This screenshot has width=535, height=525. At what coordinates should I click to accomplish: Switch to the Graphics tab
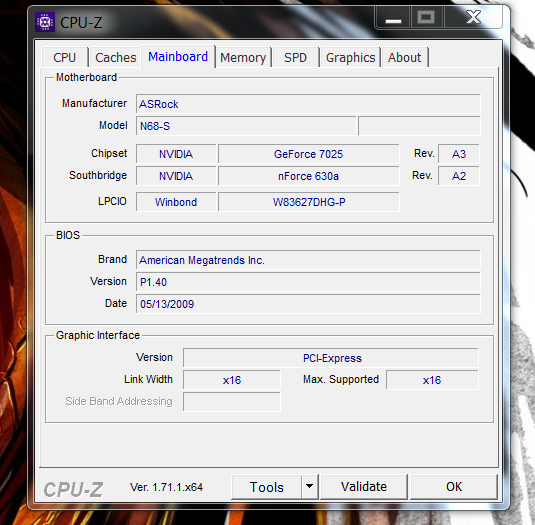[350, 57]
